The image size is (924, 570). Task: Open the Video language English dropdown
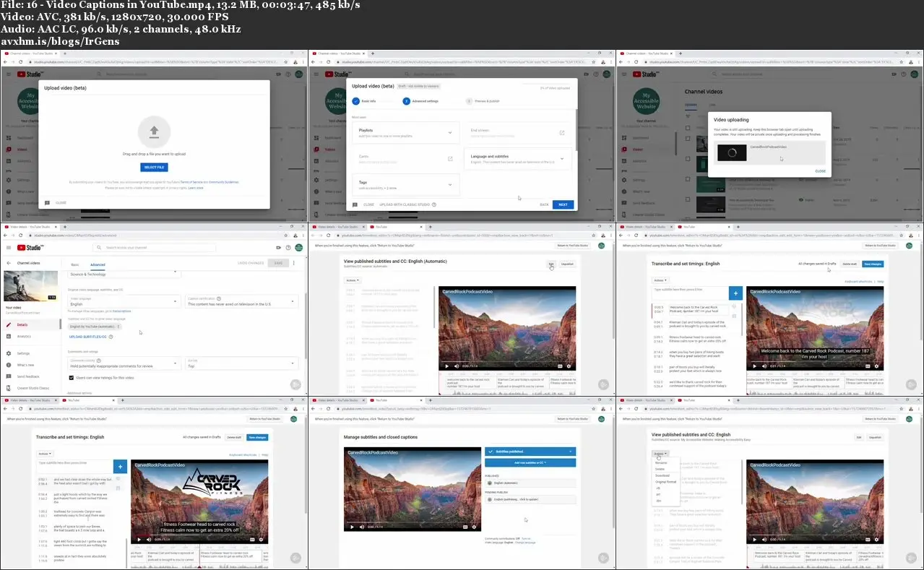pyautogui.click(x=124, y=301)
